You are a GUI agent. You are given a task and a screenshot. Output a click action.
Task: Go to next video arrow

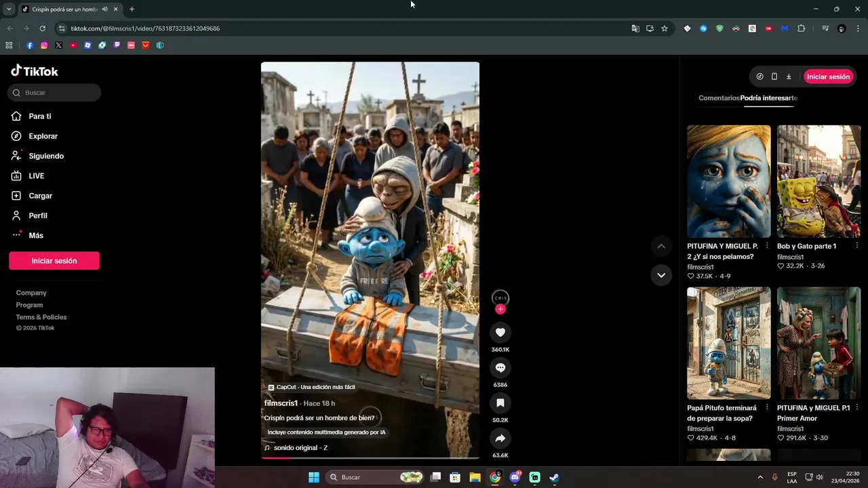661,275
